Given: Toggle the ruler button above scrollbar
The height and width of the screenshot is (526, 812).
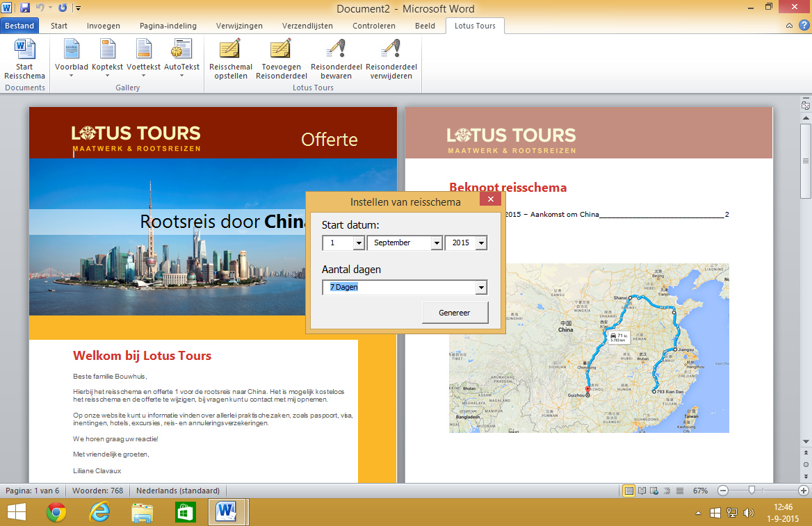Looking at the screenshot, I should tap(806, 105).
